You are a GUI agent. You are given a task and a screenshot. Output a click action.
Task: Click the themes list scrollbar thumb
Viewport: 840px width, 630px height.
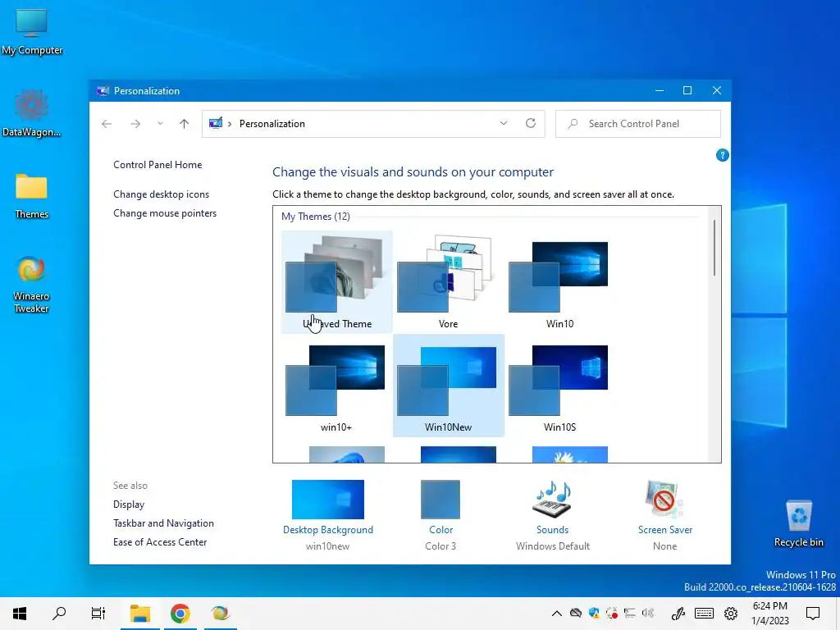(714, 248)
